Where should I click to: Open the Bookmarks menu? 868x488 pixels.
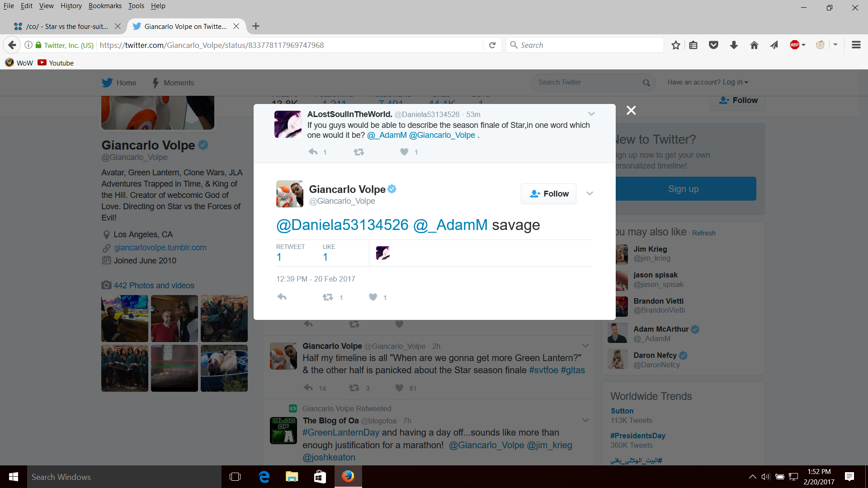click(x=105, y=6)
